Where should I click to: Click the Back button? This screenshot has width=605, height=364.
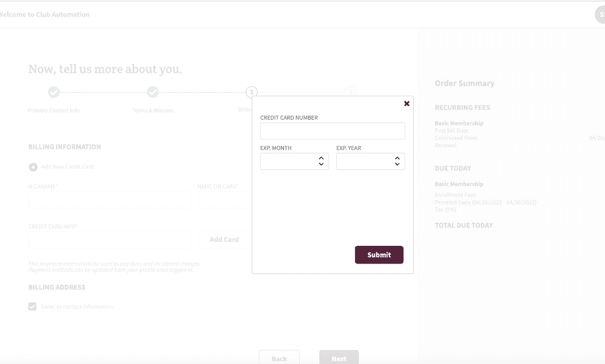279,357
